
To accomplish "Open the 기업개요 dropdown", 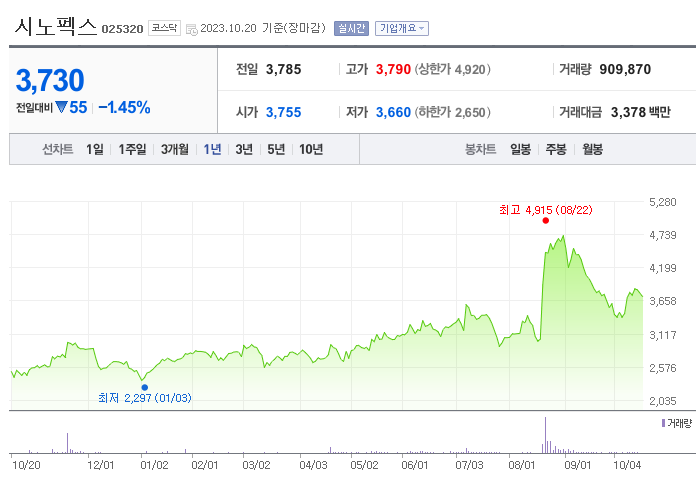I will coord(402,28).
